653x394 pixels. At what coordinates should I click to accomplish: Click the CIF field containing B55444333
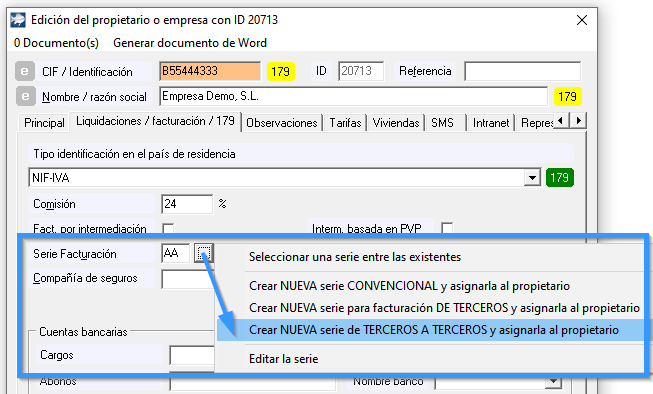tap(210, 71)
